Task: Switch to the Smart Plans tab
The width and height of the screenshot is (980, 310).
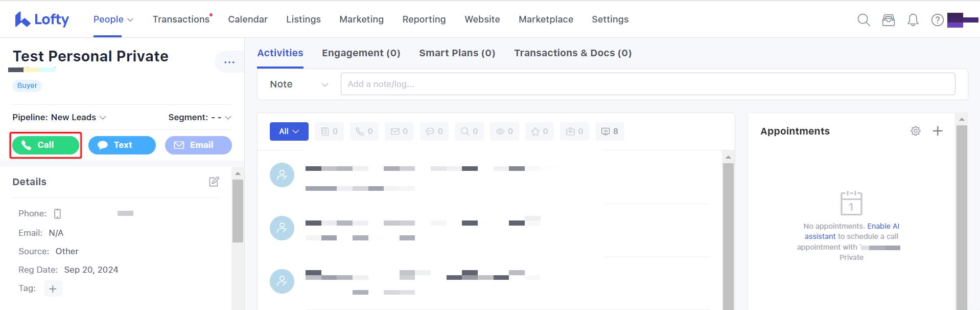Action: (457, 53)
